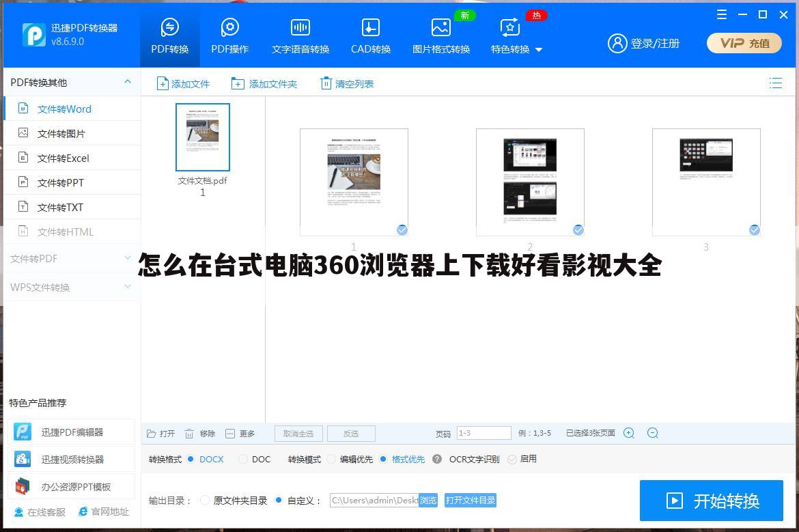Expand the WPS文件转换 section
Screen dimensions: 799x532
tap(72, 288)
